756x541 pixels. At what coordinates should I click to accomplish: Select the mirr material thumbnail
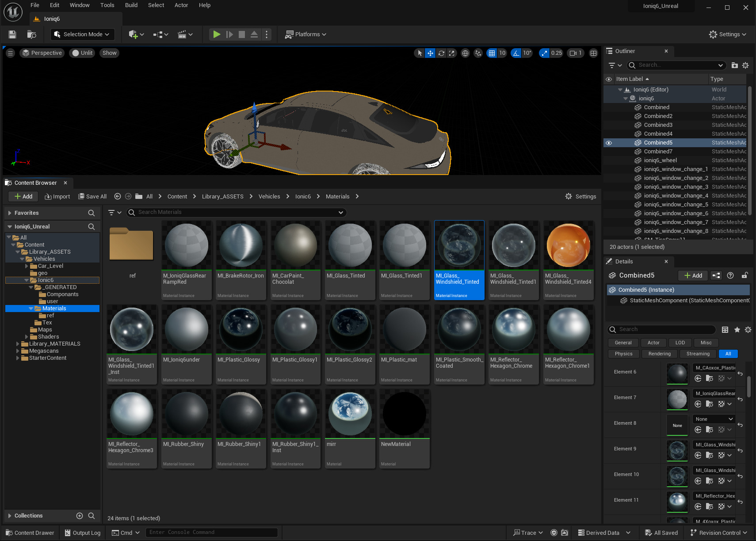pos(350,429)
